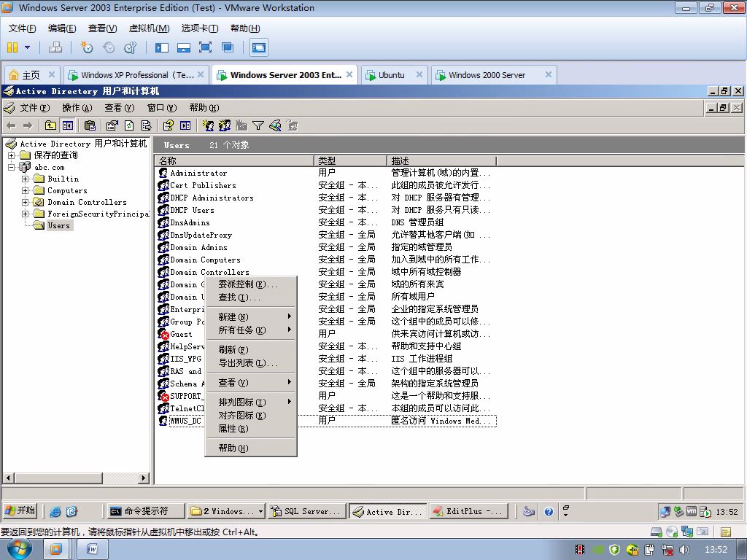Expand the Computers folder node

click(x=26, y=190)
